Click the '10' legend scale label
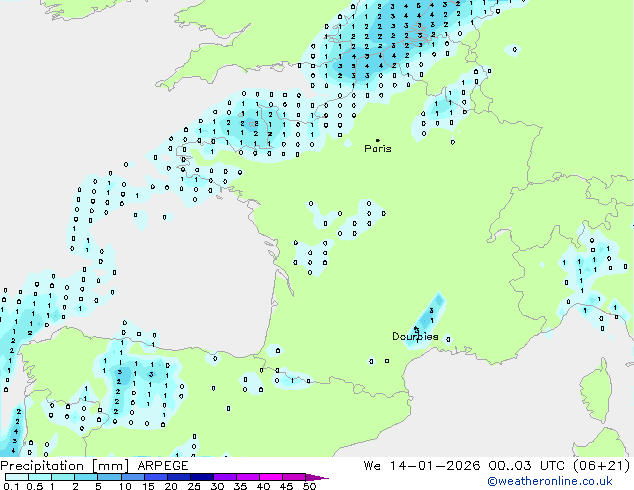Image resolution: width=634 pixels, height=490 pixels. [125, 486]
